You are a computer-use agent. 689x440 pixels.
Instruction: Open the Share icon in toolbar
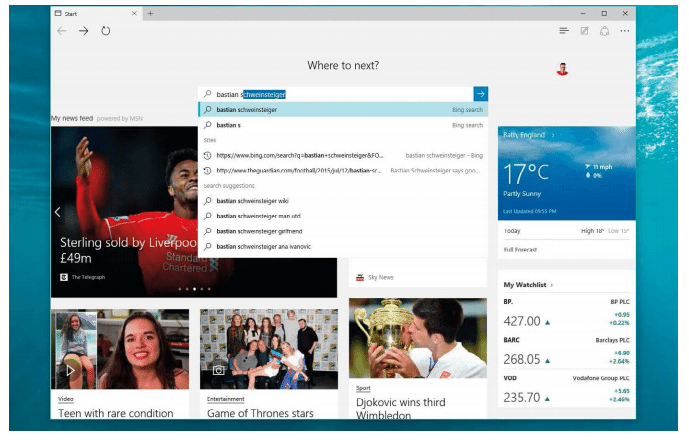click(605, 31)
